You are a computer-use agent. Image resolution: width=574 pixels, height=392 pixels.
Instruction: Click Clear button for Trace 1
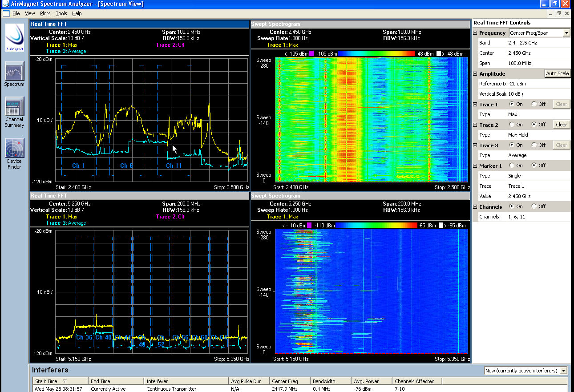click(562, 104)
